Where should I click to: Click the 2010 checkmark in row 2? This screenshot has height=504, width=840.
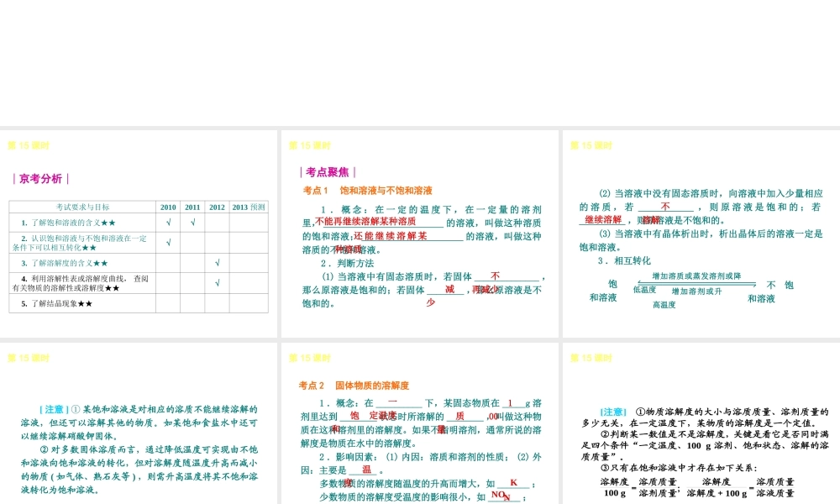click(x=168, y=243)
